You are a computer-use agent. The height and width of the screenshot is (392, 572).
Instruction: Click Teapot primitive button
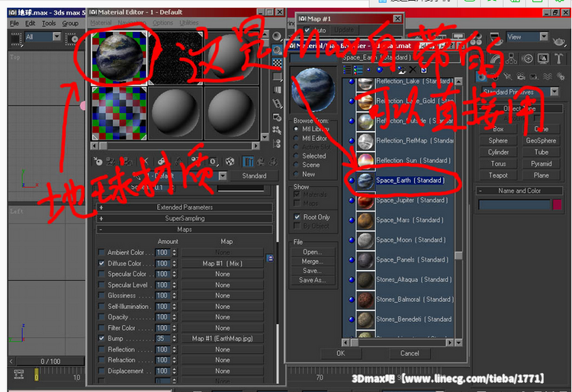[498, 175]
